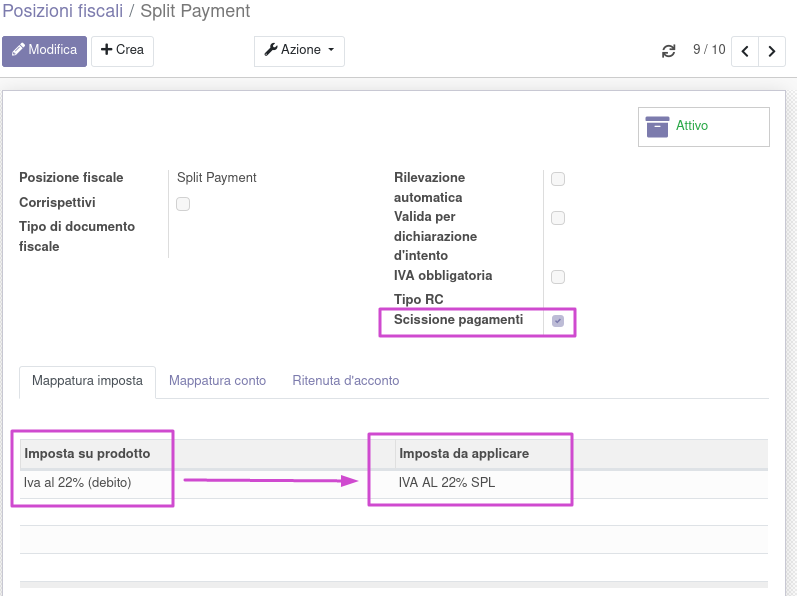
Task: Toggle the Scissione pagamenti checkbox
Action: 558,321
